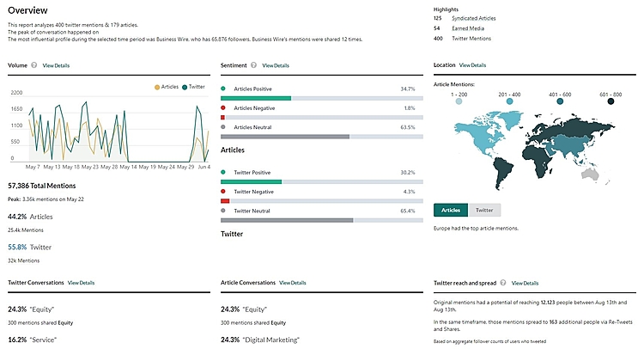This screenshot has width=644, height=349.
Task: Open View Details for Volume
Action: (56, 65)
